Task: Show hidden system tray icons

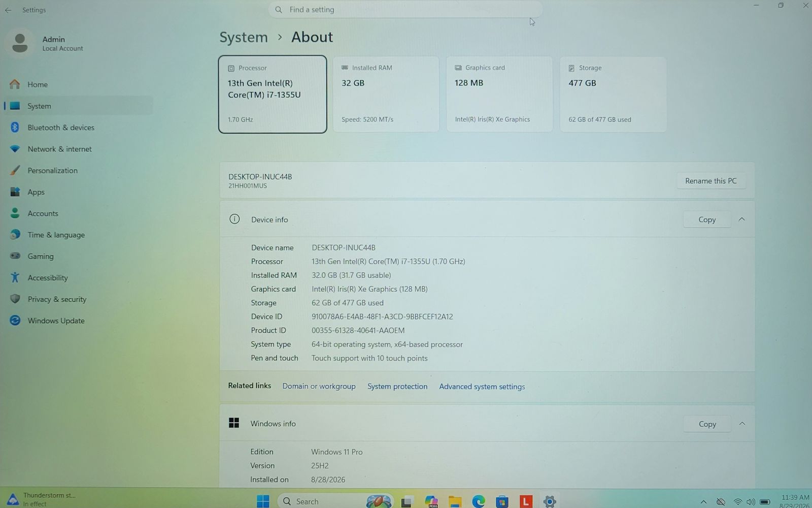Action: (x=703, y=502)
